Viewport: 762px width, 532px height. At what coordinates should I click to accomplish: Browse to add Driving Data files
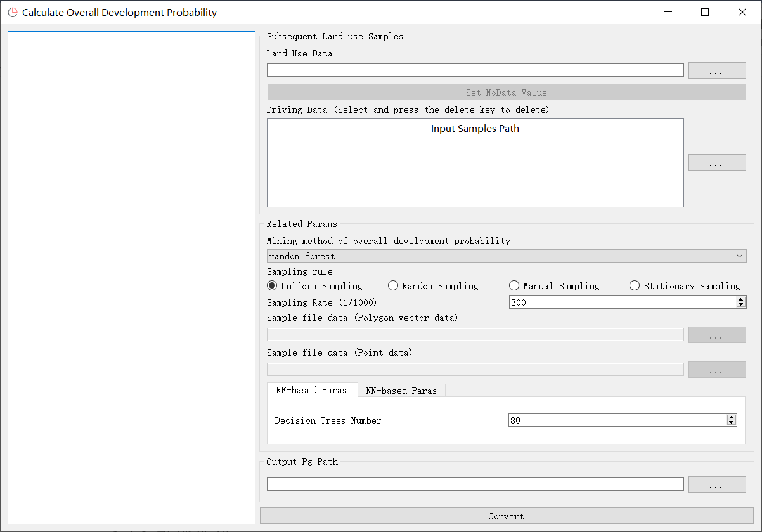(x=716, y=162)
